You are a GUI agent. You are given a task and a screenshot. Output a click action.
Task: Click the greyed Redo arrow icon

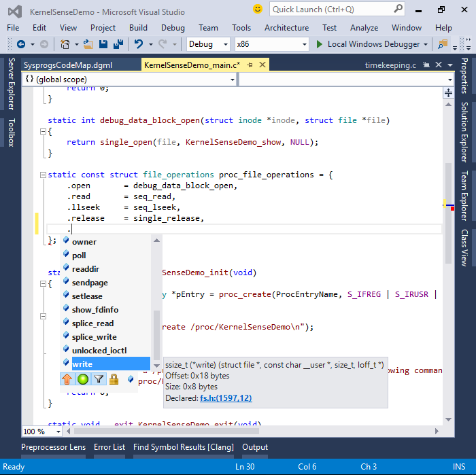163,44
